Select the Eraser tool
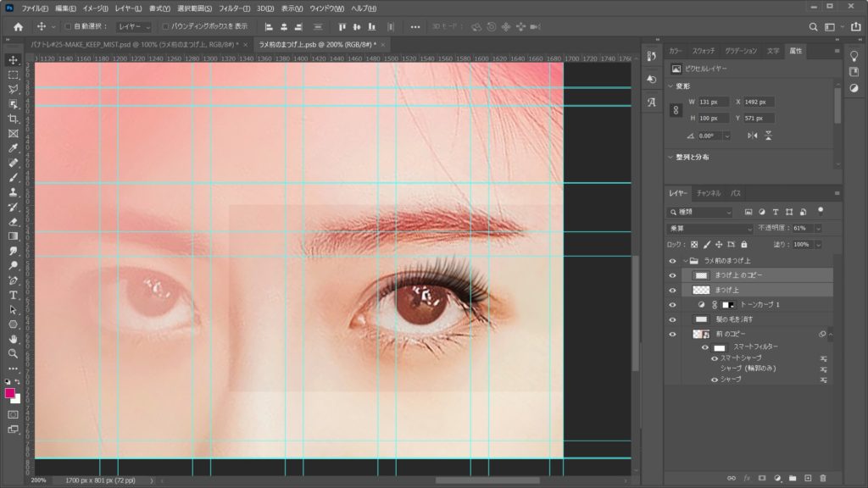868x488 pixels. (x=14, y=222)
